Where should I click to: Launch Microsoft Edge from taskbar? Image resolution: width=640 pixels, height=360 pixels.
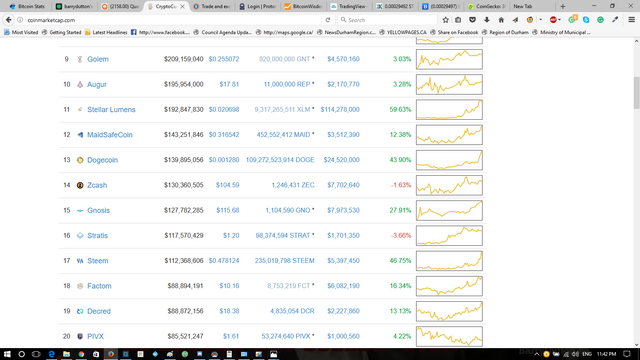pyautogui.click(x=51, y=354)
